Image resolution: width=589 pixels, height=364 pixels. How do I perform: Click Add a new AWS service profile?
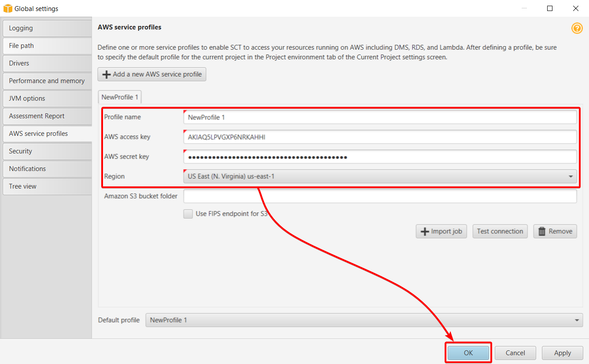(152, 74)
